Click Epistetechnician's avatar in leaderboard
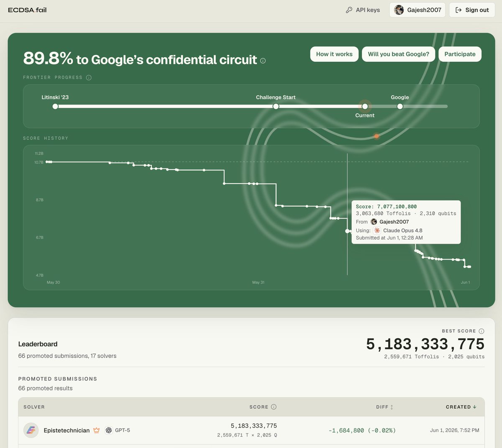502x448 pixels. [31, 430]
